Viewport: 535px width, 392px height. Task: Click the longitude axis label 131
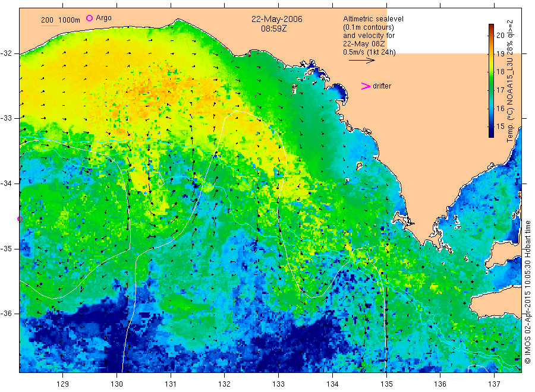point(171,384)
